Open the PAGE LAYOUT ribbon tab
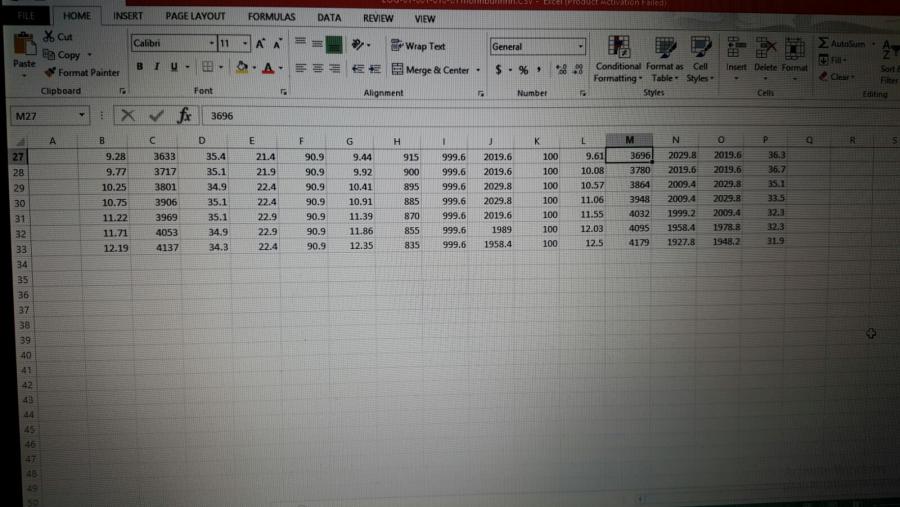The height and width of the screenshot is (507, 900). tap(195, 17)
